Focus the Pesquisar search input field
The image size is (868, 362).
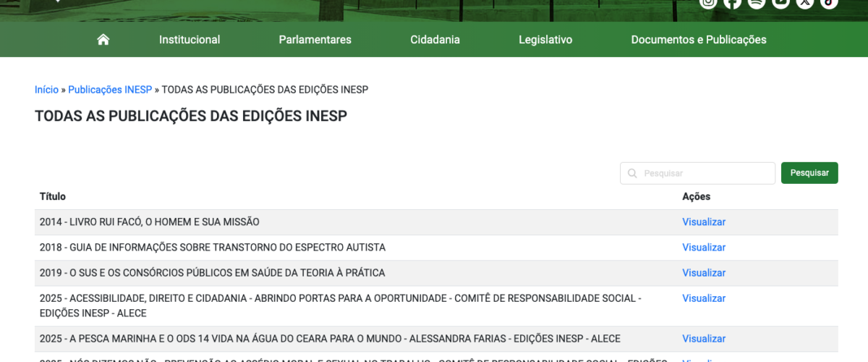(697, 173)
